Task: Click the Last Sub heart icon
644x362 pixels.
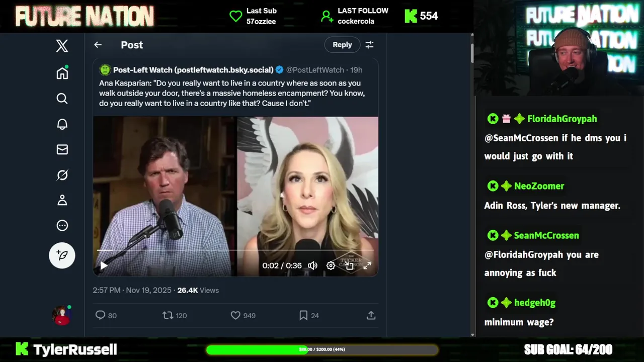Action: coord(235,16)
